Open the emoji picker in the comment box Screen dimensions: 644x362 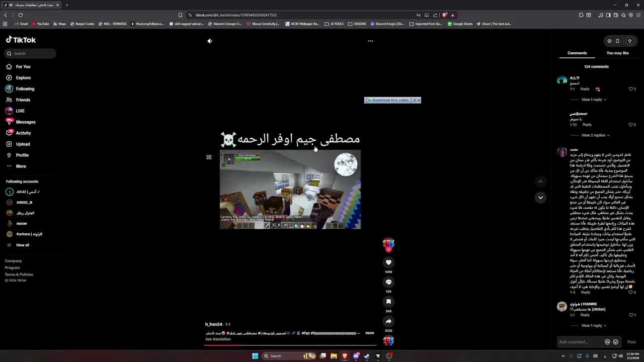click(615, 342)
